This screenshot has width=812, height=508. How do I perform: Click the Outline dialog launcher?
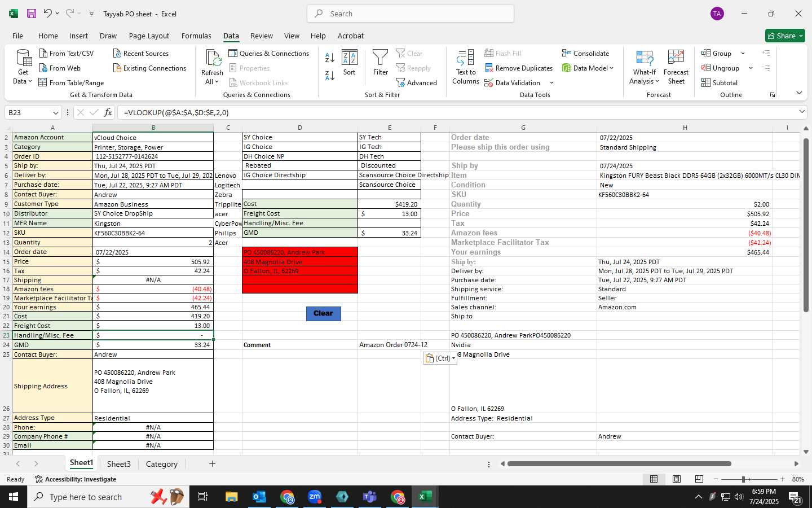tap(772, 95)
